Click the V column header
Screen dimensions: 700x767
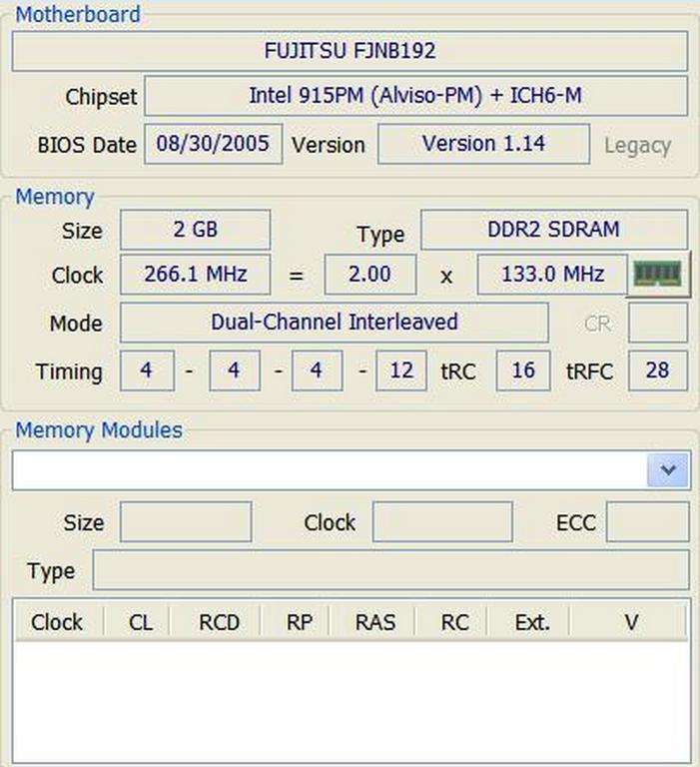(x=630, y=622)
